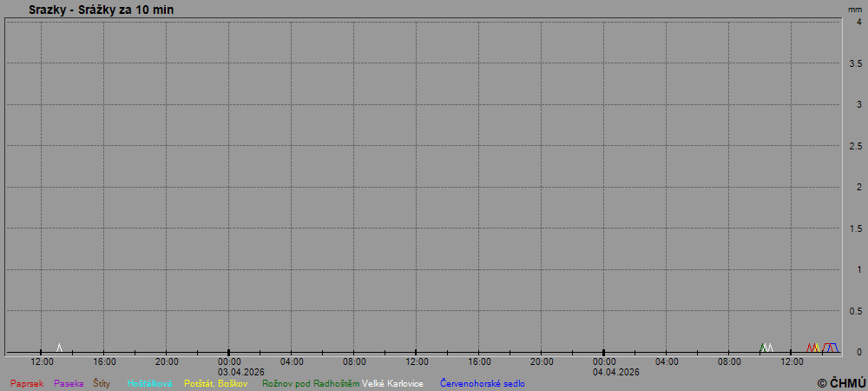
Task: Select Rožnov pod Radhoštěm legend entry
Action: 311,383
